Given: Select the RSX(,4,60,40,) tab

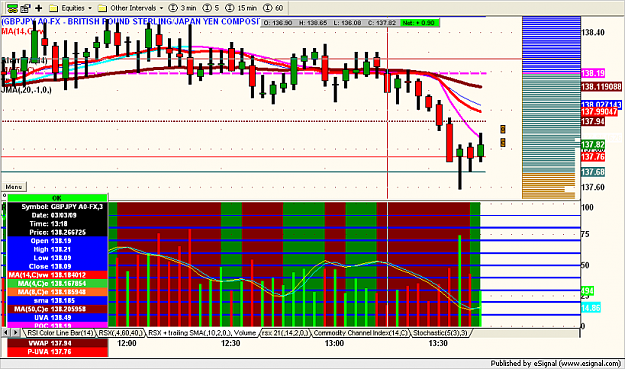Looking at the screenshot, I should [x=120, y=333].
